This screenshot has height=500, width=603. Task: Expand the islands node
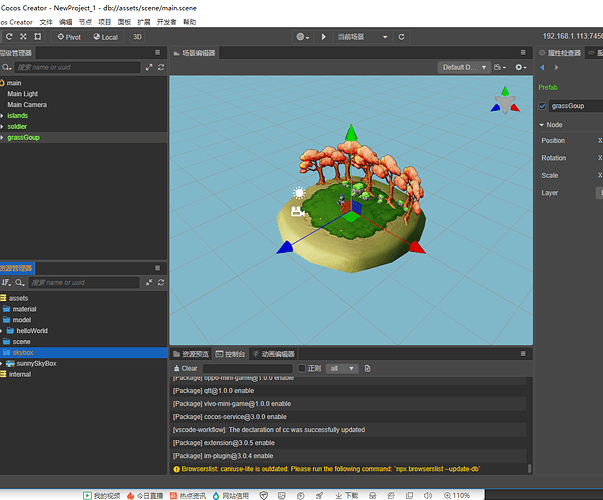tap(3, 115)
